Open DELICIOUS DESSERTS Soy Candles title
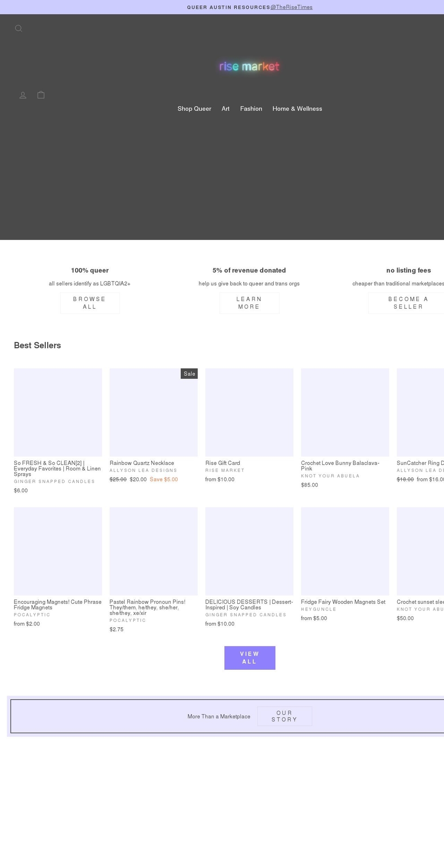This screenshot has width=444, height=868. (x=249, y=605)
